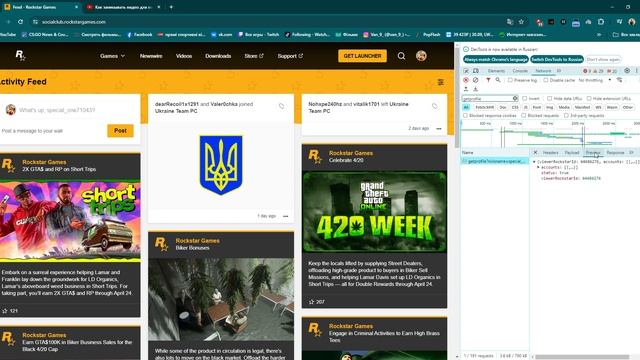640x360 pixels.
Task: Click the DevTools horizontal scrollbar
Action: tap(582, 357)
